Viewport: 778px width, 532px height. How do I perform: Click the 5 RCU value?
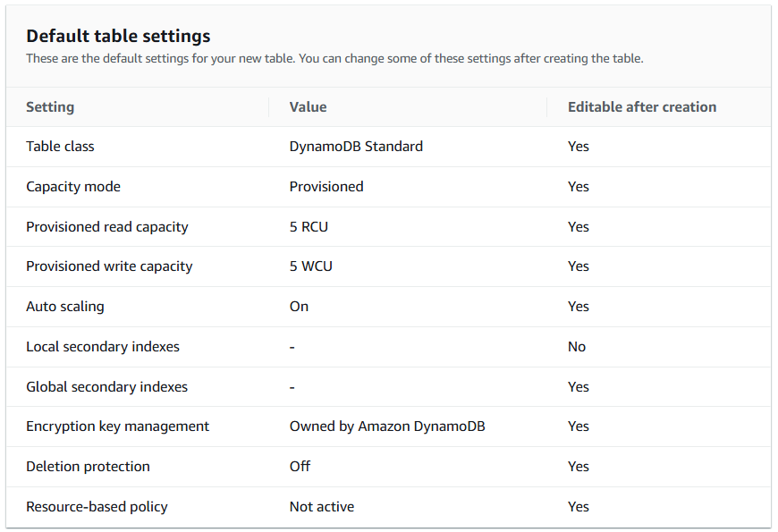309,227
